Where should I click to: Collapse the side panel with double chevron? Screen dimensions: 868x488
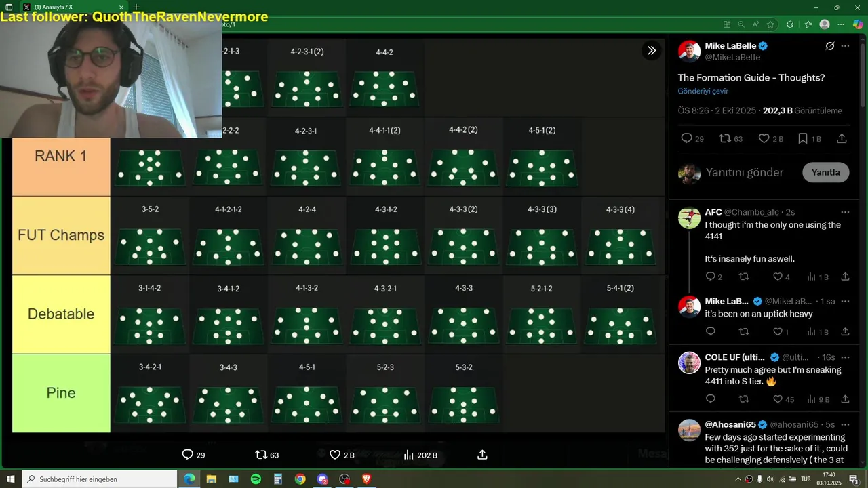coord(651,50)
